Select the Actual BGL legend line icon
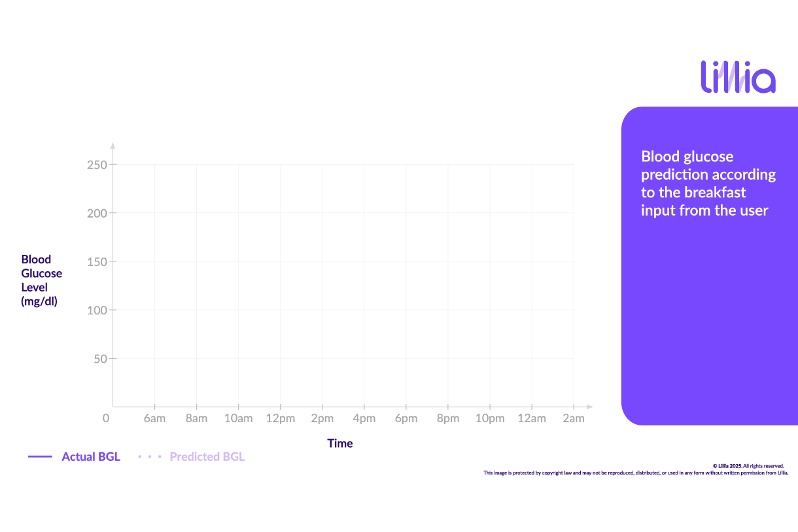The height and width of the screenshot is (532, 798). [41, 456]
